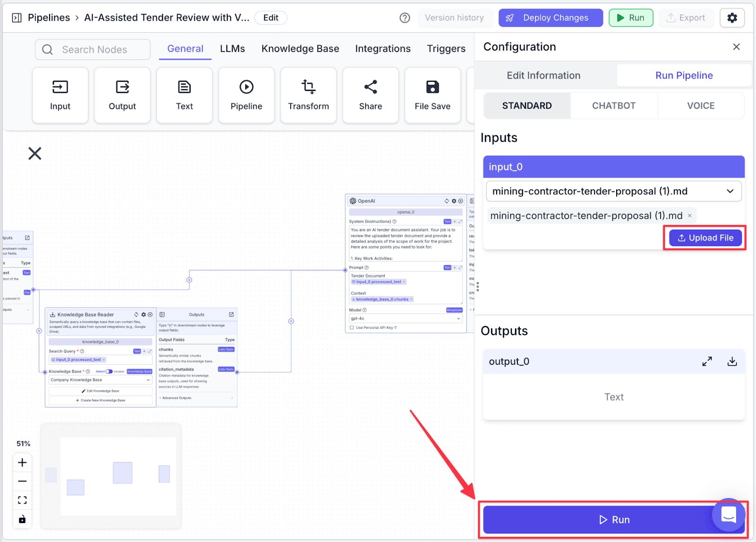Screen dimensions: 756x542
Task: Collapse the Knowledge Base Outputs side panel
Action: tap(162, 315)
